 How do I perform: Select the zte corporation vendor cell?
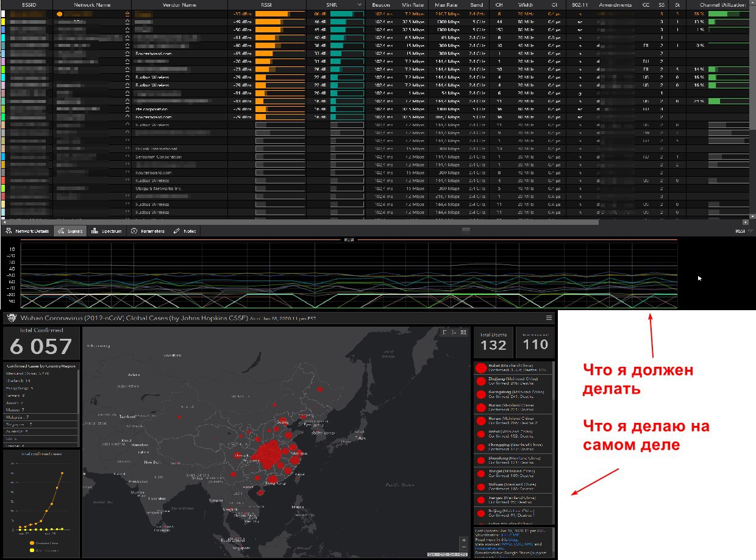pyautogui.click(x=180, y=109)
